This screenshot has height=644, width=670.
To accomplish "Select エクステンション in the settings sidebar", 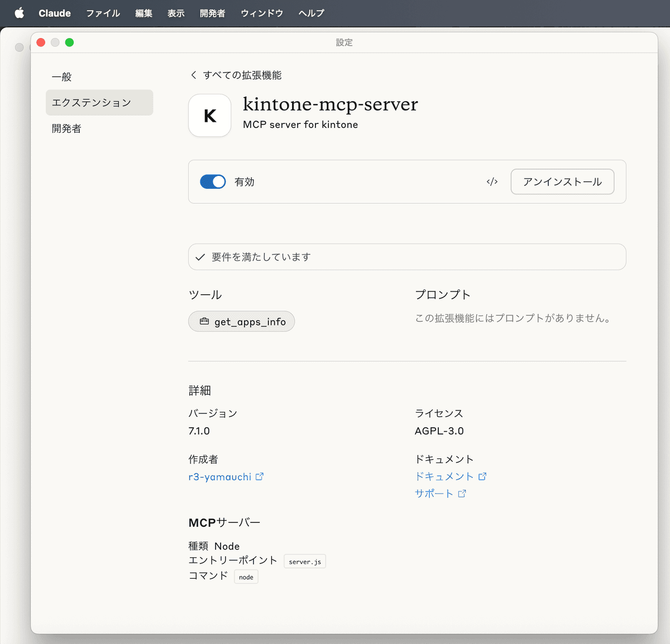I will pyautogui.click(x=99, y=103).
